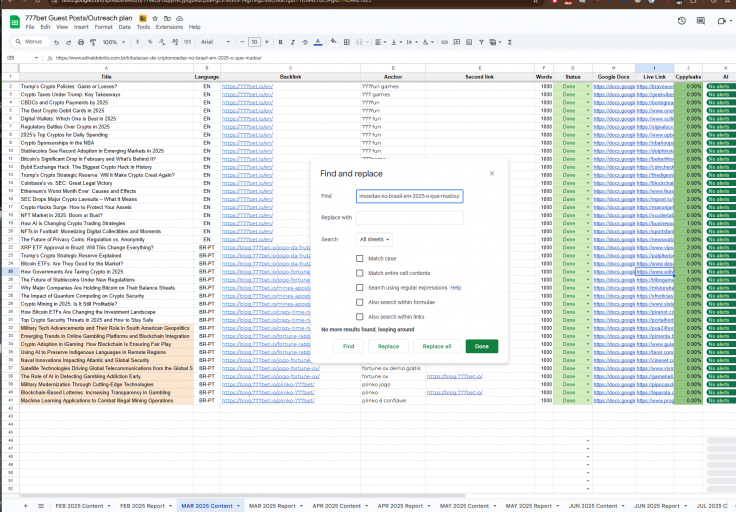Open the regular expressions Help link
736x512 pixels.
[x=455, y=288]
